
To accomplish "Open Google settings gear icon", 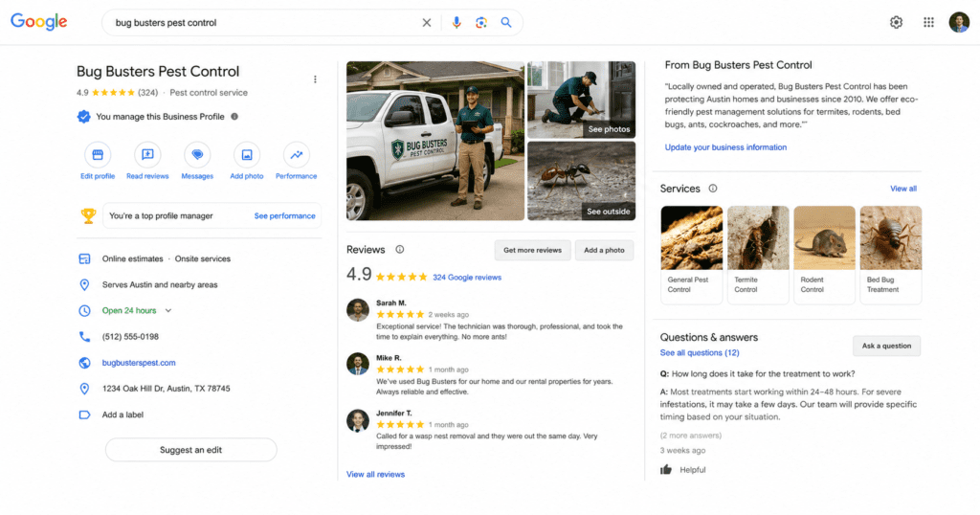I will point(896,23).
